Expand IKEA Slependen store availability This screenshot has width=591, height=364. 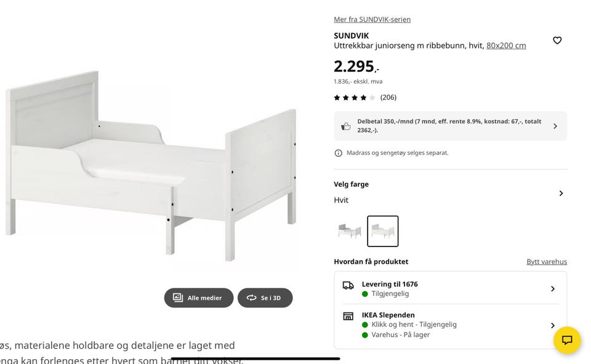click(x=552, y=325)
